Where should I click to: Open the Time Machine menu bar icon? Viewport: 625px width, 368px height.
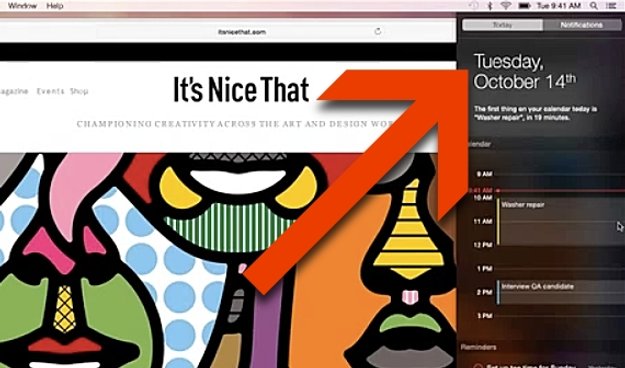click(474, 6)
